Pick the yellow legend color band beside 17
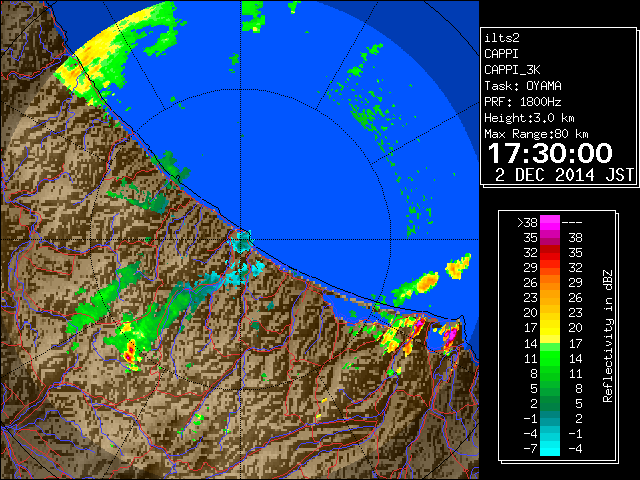The width and height of the screenshot is (640, 480). click(550, 328)
